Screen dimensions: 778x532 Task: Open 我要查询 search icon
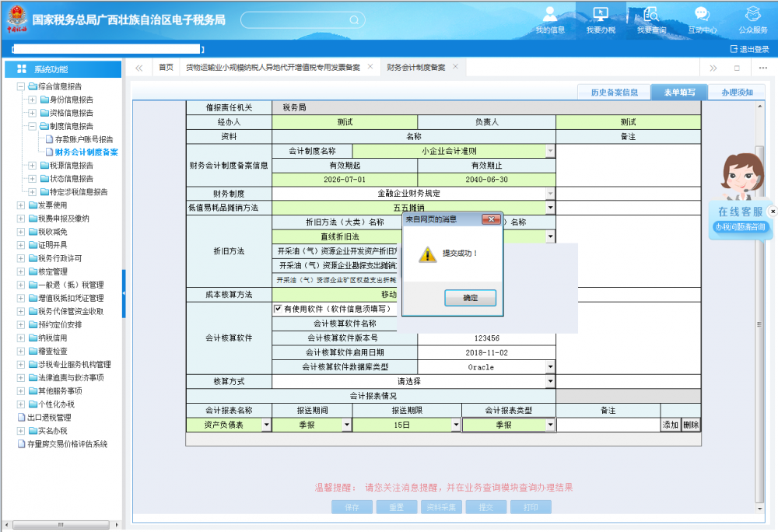pos(651,19)
